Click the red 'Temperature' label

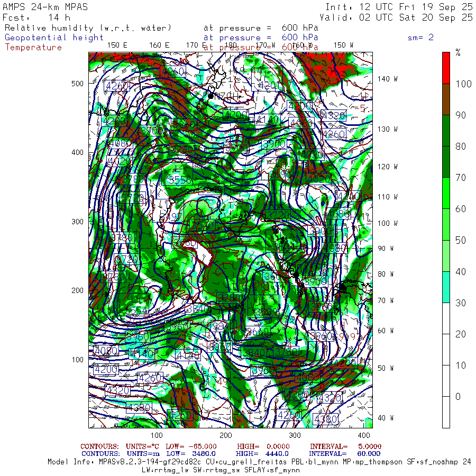[33, 48]
